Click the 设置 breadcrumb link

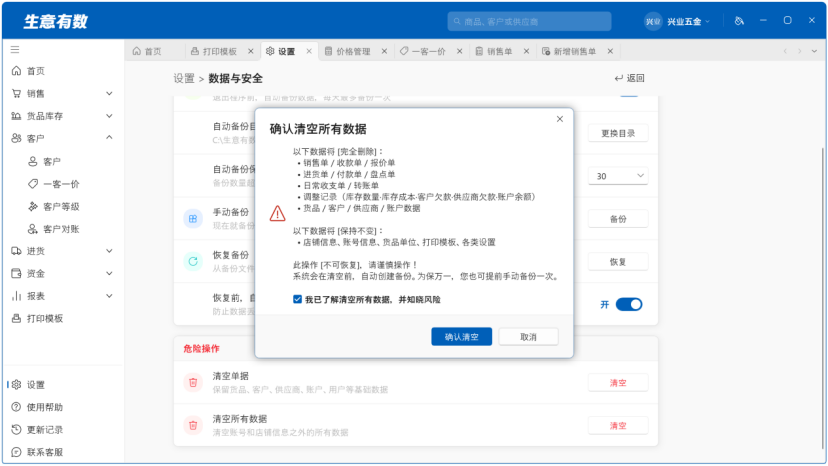184,79
